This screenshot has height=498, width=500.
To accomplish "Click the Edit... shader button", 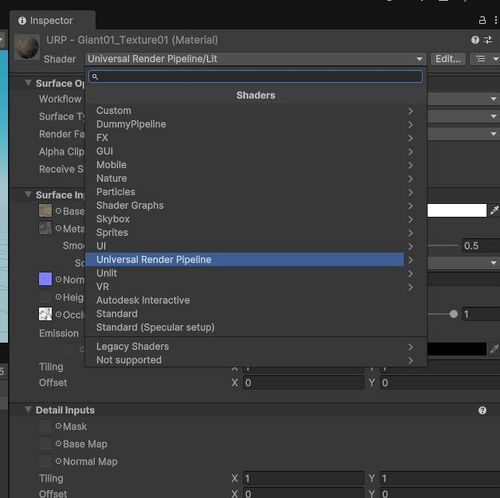I will click(448, 59).
